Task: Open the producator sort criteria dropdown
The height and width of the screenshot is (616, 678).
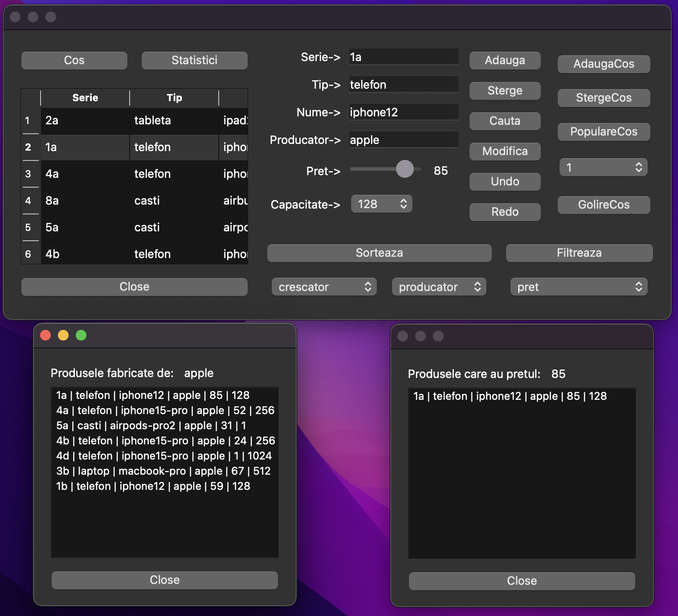Action: tap(439, 287)
